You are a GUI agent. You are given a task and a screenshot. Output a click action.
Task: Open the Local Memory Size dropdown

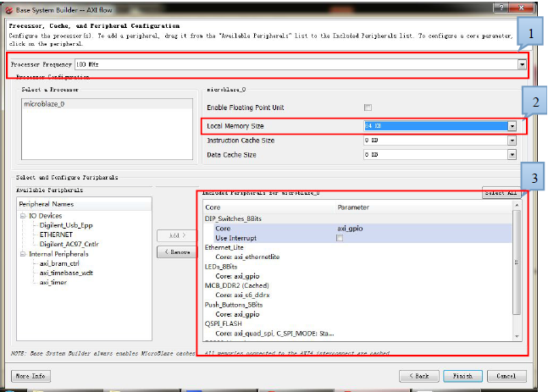click(512, 125)
